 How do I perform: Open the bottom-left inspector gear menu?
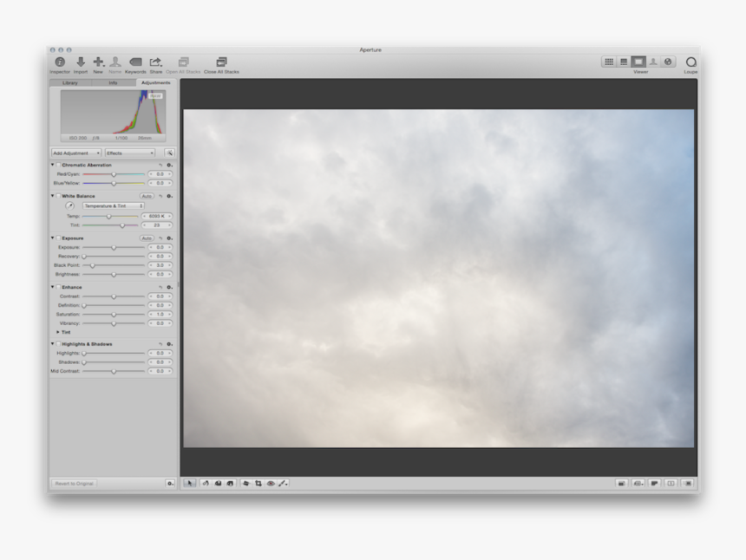[x=170, y=484]
